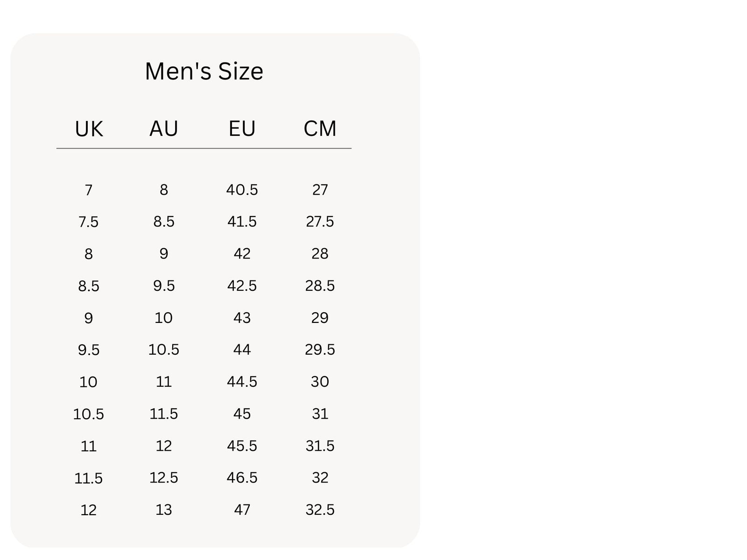Click the EU column header
The image size is (747, 560).
pyautogui.click(x=242, y=129)
